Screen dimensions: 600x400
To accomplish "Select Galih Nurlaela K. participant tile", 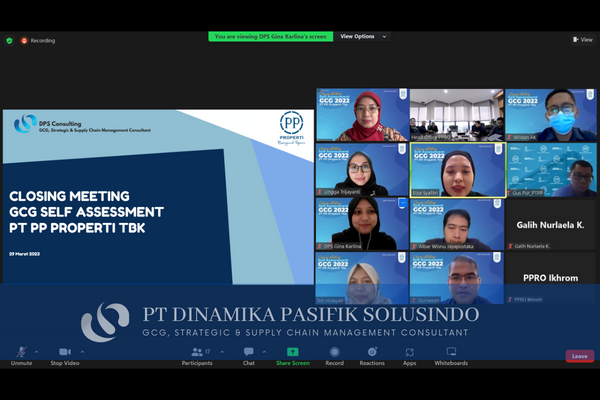I will coord(550,226).
